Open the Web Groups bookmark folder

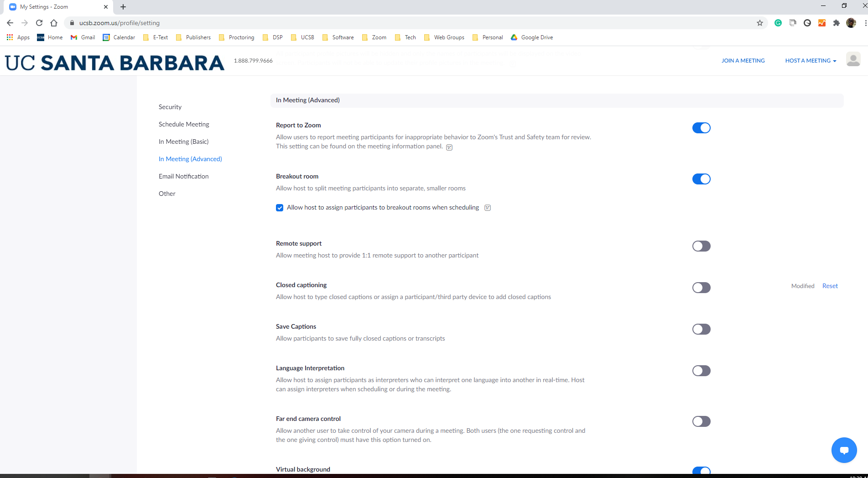coord(444,37)
